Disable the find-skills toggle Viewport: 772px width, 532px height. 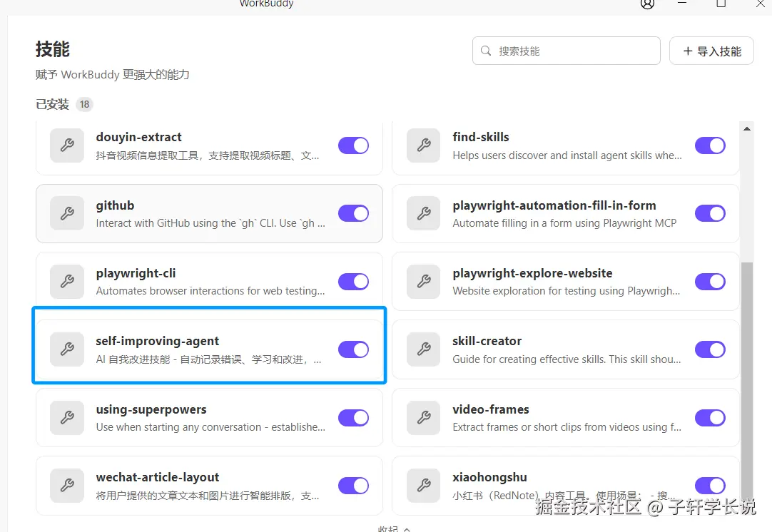coord(710,145)
